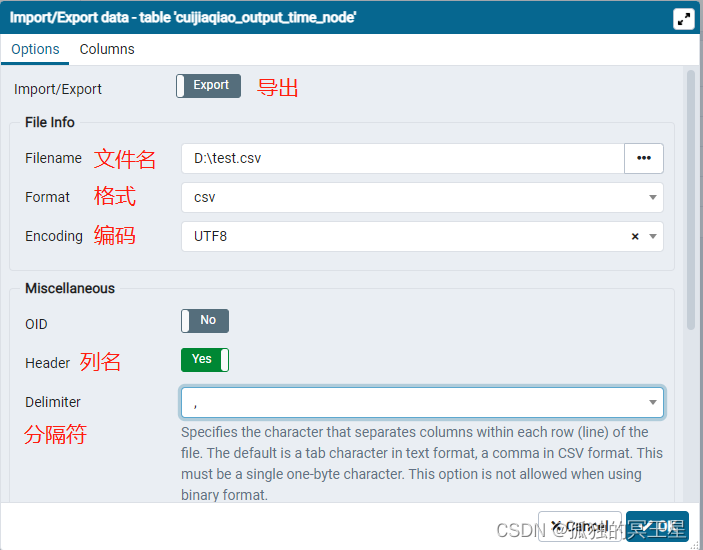Confirm export with the OK button
This screenshot has width=703, height=550.
pyautogui.click(x=657, y=525)
